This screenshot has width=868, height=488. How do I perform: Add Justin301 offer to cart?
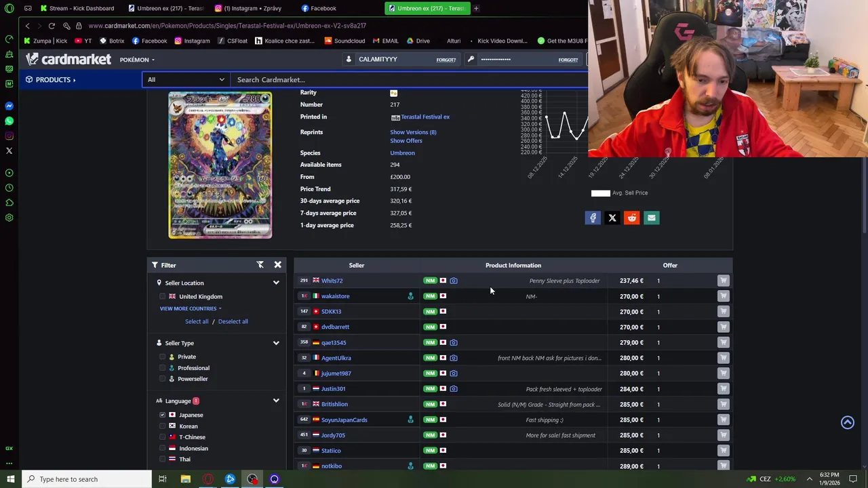[723, 388]
